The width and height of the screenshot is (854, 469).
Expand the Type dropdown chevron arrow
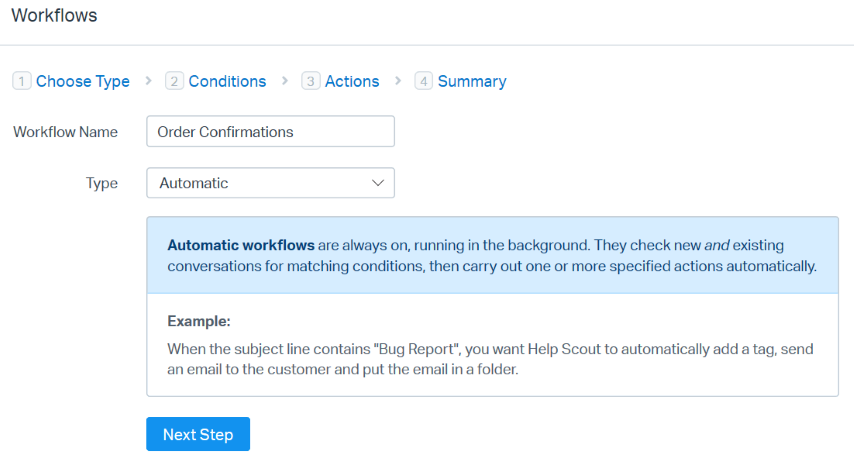click(x=378, y=183)
